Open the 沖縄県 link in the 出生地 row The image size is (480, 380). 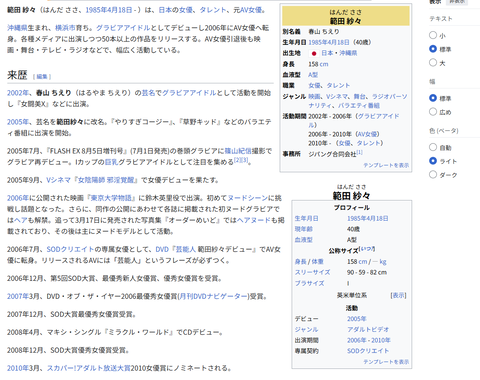pyautogui.click(x=348, y=53)
